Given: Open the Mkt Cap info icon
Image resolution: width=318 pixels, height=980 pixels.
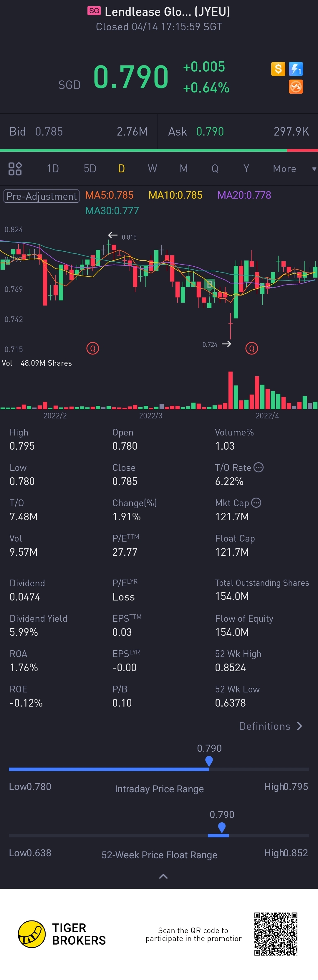Looking at the screenshot, I should (256, 503).
